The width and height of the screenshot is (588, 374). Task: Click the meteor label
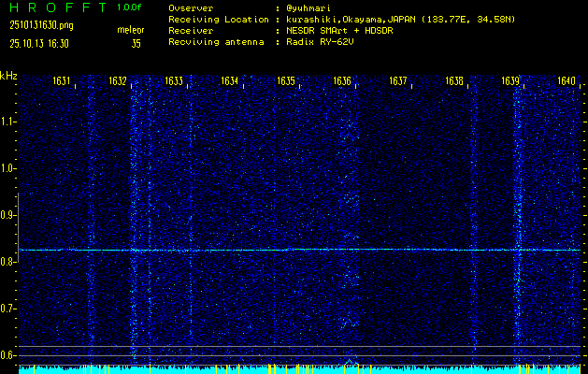pos(131,30)
